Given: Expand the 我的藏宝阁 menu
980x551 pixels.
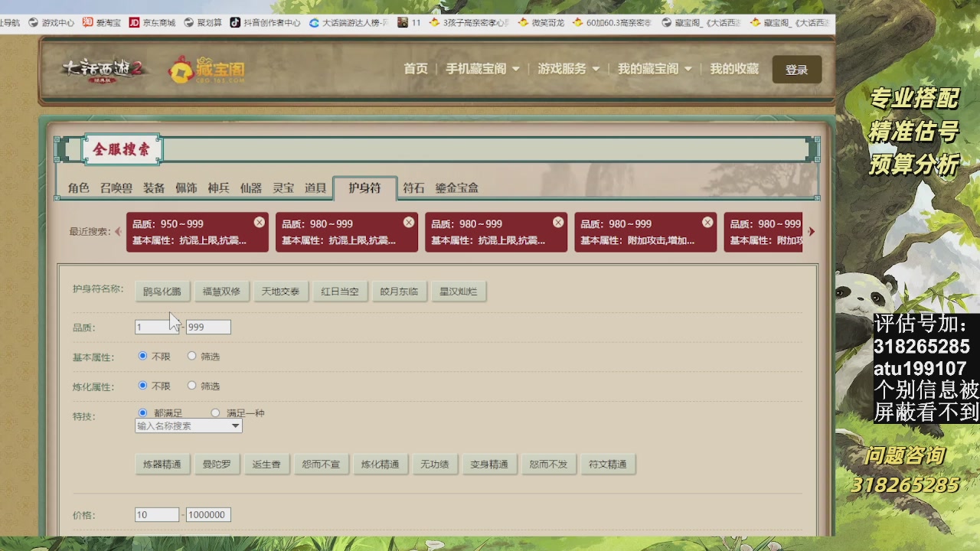Looking at the screenshot, I should pos(655,69).
